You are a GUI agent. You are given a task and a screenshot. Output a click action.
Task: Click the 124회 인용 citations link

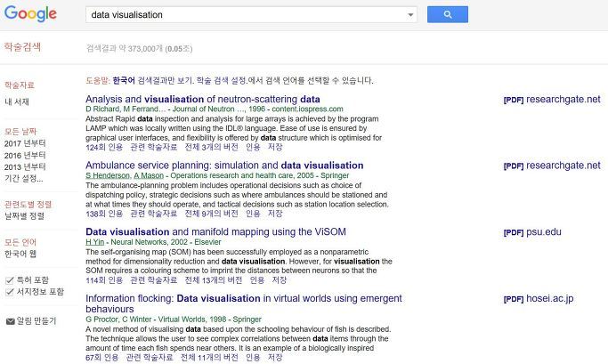pos(104,148)
